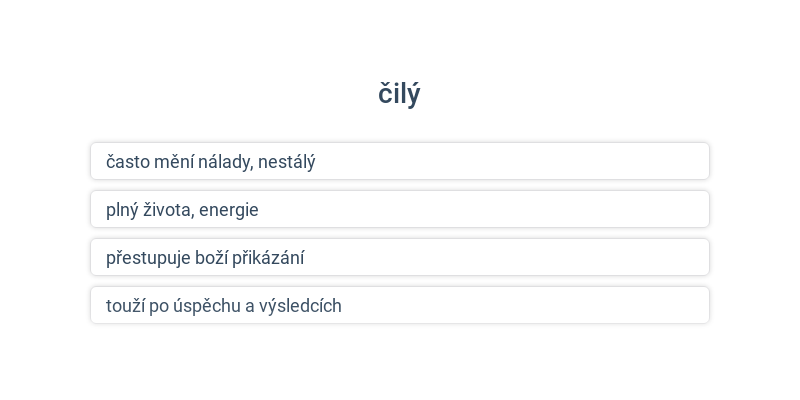800x400 pixels.
Task: Select the answer "plný života, energie"
Action: (400, 209)
